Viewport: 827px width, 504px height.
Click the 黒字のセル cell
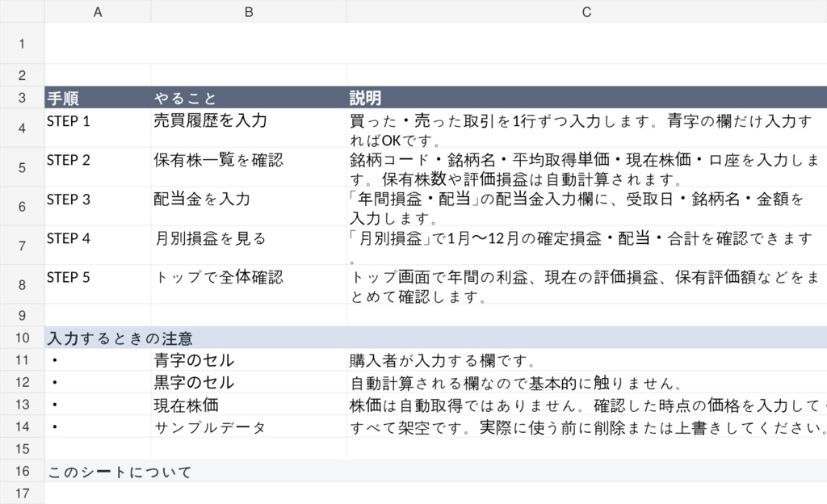pyautogui.click(x=249, y=382)
